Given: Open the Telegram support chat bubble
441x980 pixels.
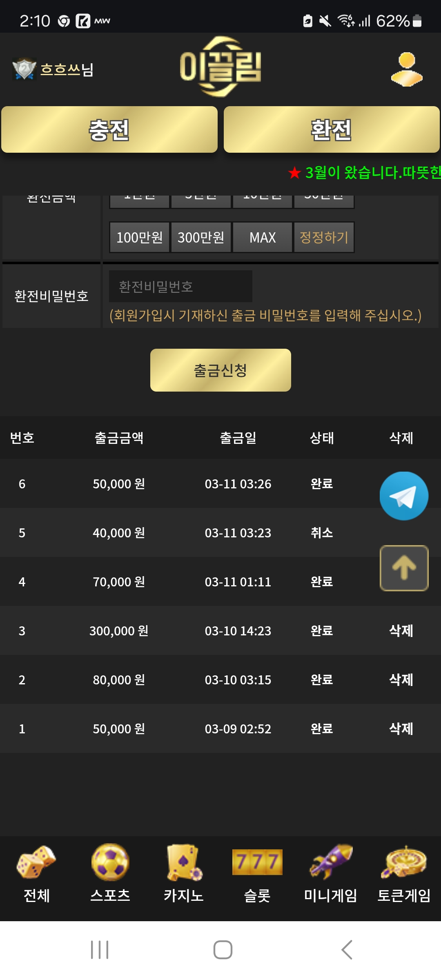Looking at the screenshot, I should click(x=404, y=496).
